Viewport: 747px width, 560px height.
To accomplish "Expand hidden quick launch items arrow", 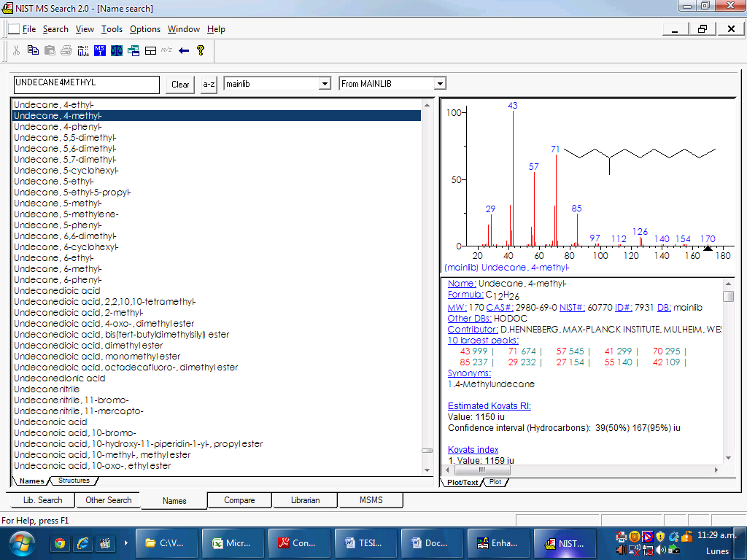I will pos(125,542).
